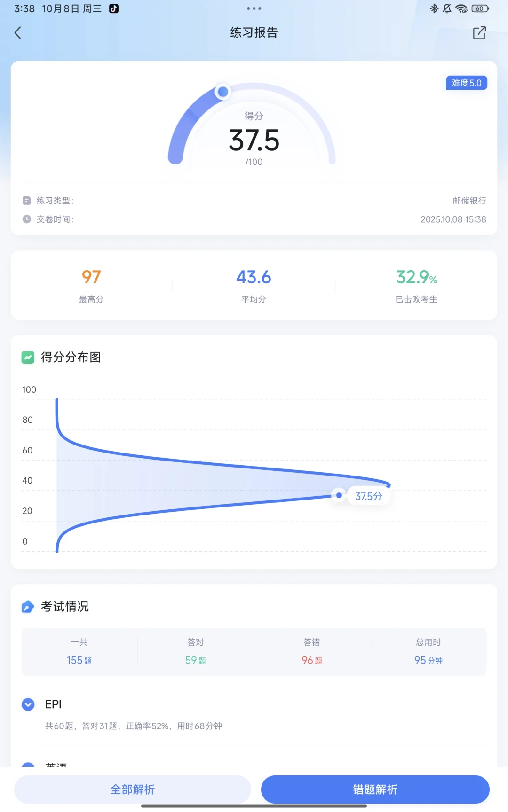Tap the TikTok status bar icon
Screen dimensions: 508x812
coord(114,8)
